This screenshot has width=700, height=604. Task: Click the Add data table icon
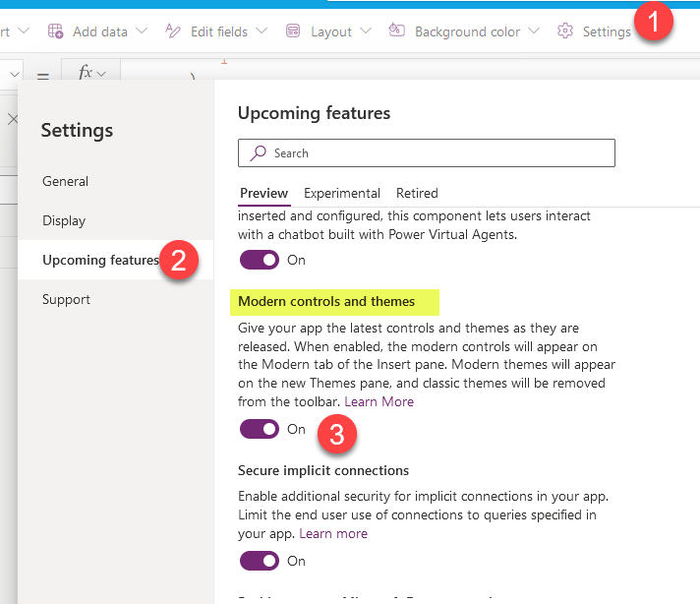56,31
